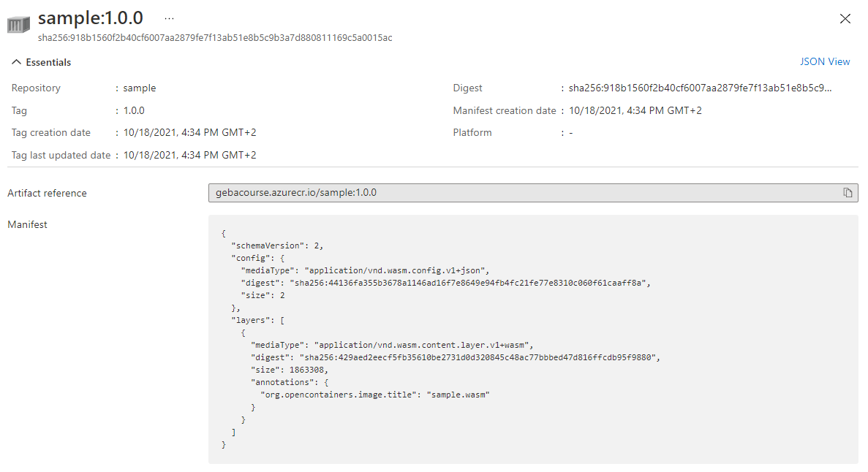Click the Manifest creation date value

(635, 111)
